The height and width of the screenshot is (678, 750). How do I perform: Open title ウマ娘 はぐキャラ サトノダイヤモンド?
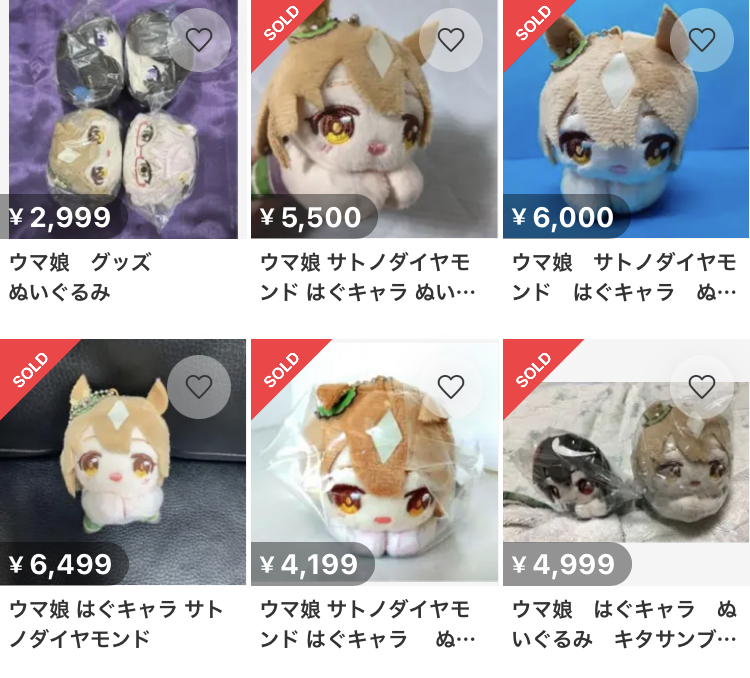click(x=116, y=624)
